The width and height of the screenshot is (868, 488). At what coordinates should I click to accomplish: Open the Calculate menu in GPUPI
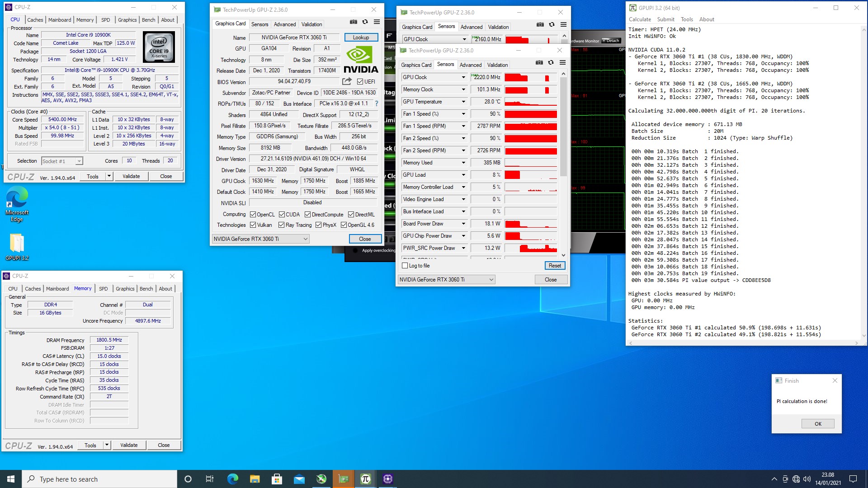(x=640, y=19)
